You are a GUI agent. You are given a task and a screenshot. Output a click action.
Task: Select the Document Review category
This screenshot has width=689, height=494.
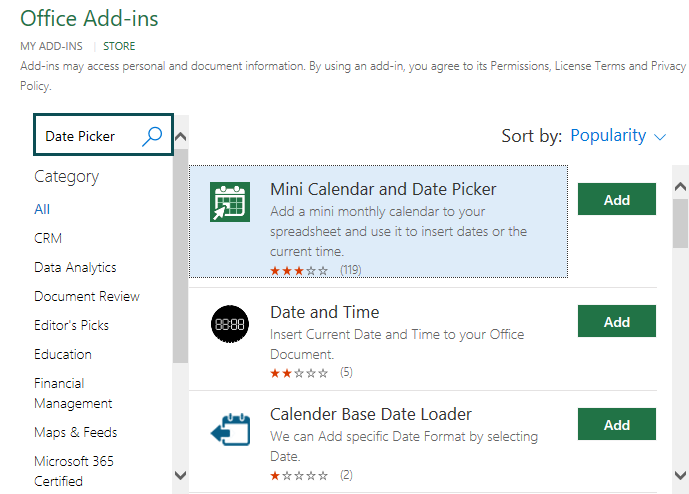click(87, 296)
